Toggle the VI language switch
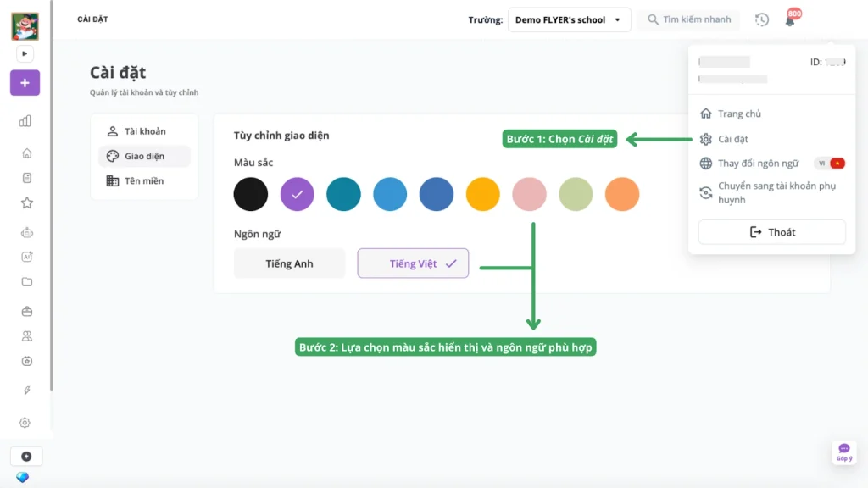The image size is (868, 488). coord(830,164)
